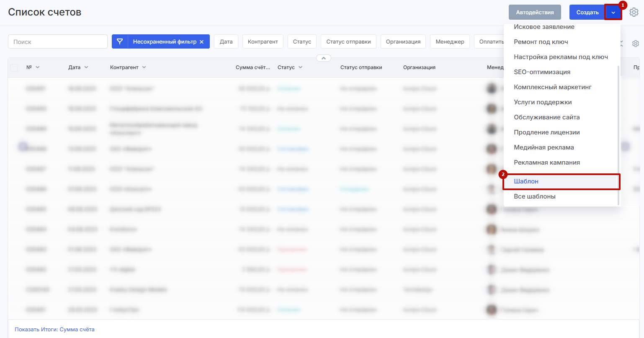Click the Поиск search field
The image size is (644, 338).
(58, 42)
